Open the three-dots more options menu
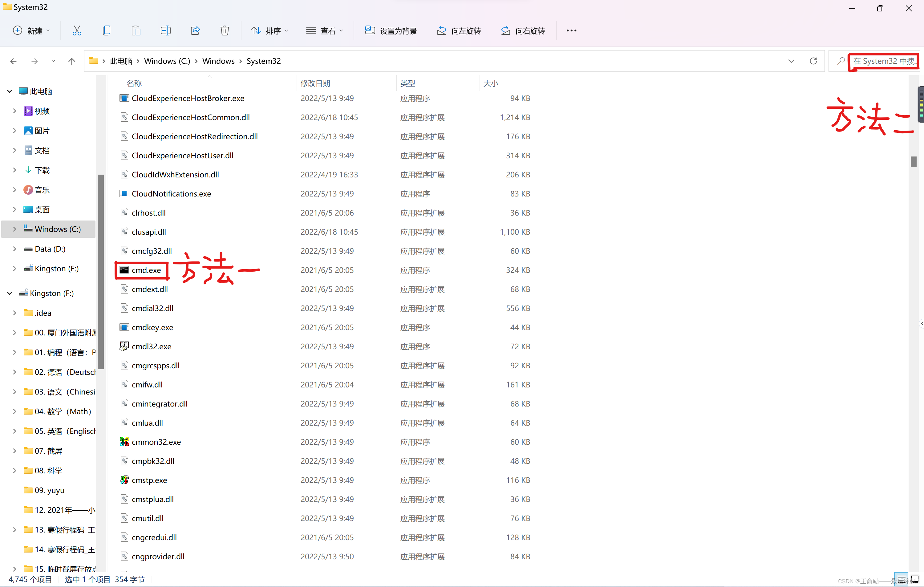924x587 pixels. point(571,31)
